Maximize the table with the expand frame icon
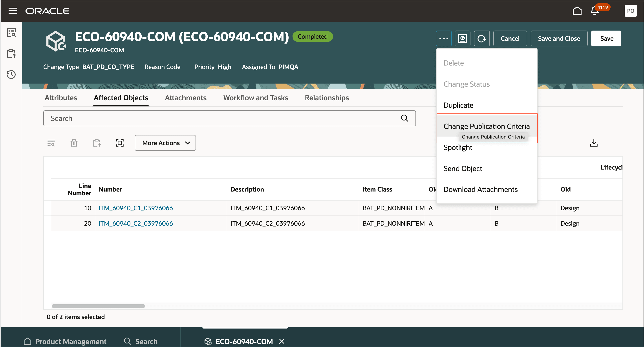The width and height of the screenshot is (644, 347). click(119, 143)
